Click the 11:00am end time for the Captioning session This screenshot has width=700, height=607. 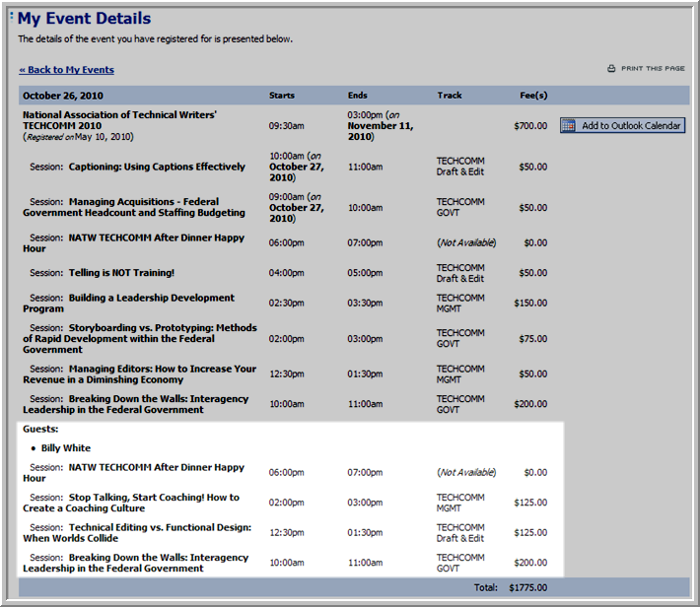click(365, 167)
